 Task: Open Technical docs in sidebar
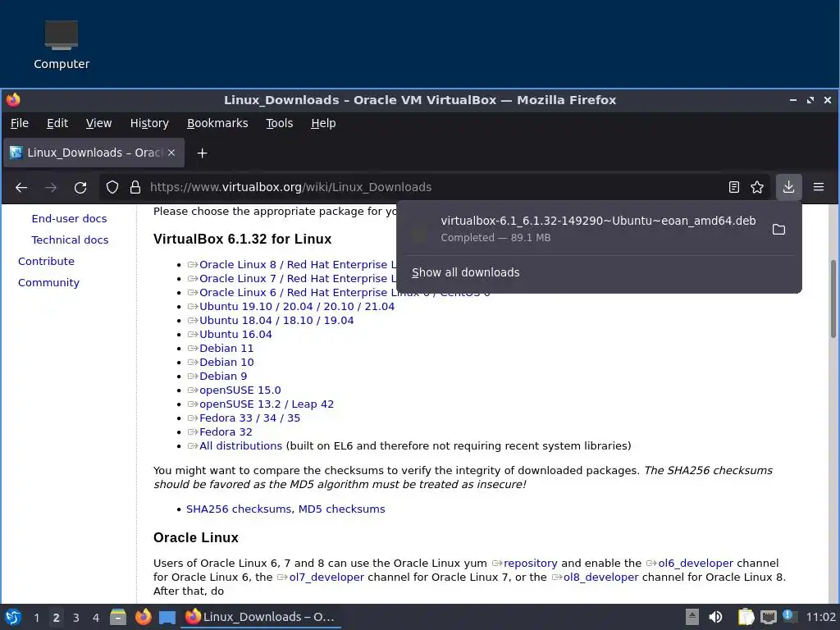pyautogui.click(x=70, y=240)
